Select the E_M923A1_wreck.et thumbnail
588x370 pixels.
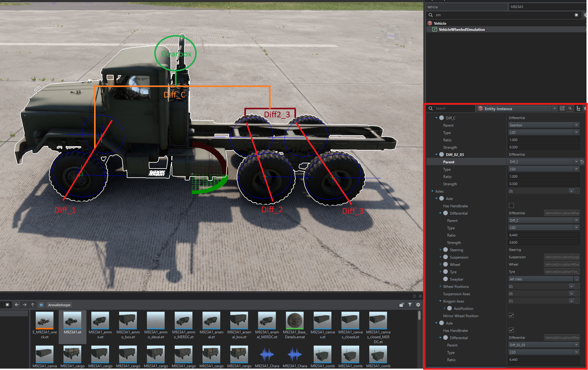[45, 325]
